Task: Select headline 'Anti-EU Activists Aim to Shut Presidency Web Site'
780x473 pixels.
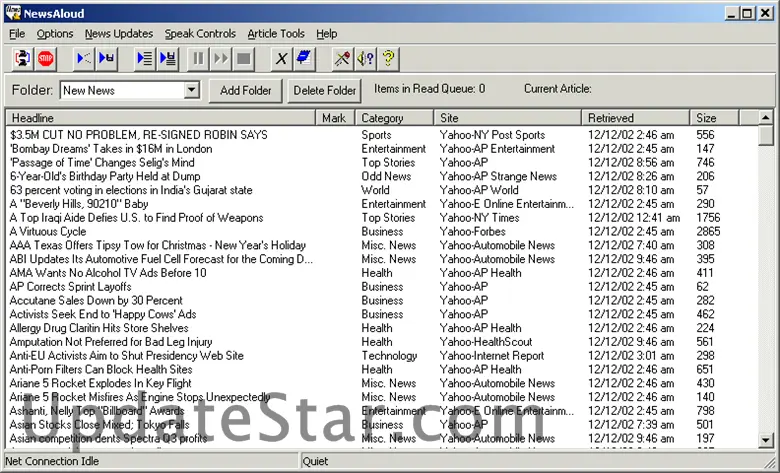Action: tap(127, 356)
